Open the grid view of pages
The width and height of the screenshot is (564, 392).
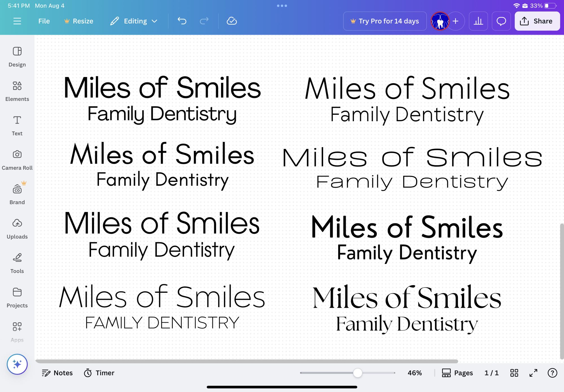pyautogui.click(x=514, y=373)
